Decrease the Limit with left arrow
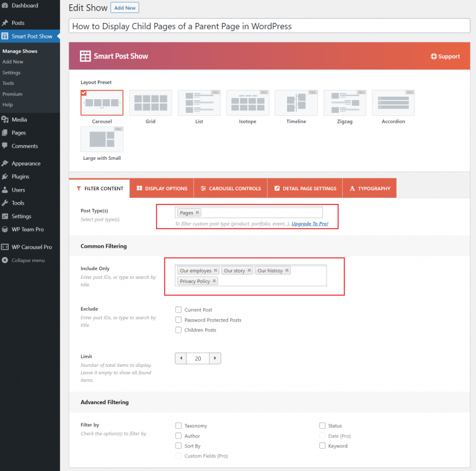This screenshot has width=476, height=471. pyautogui.click(x=181, y=358)
